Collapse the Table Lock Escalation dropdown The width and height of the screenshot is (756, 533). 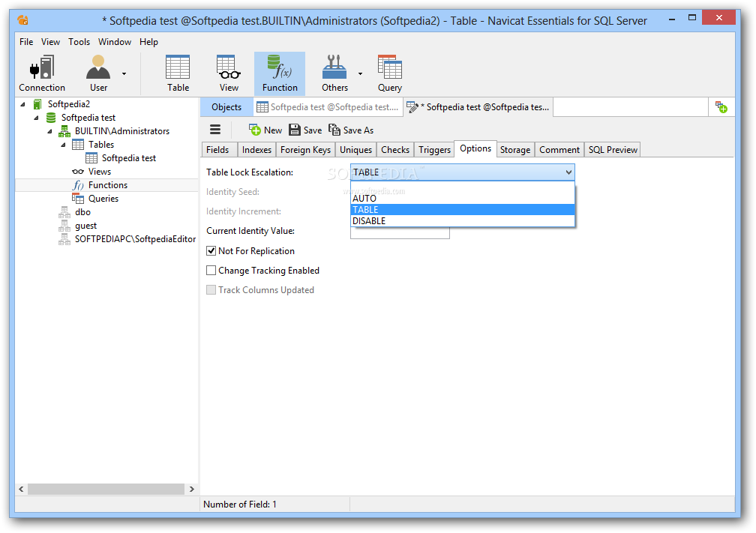pyautogui.click(x=568, y=172)
